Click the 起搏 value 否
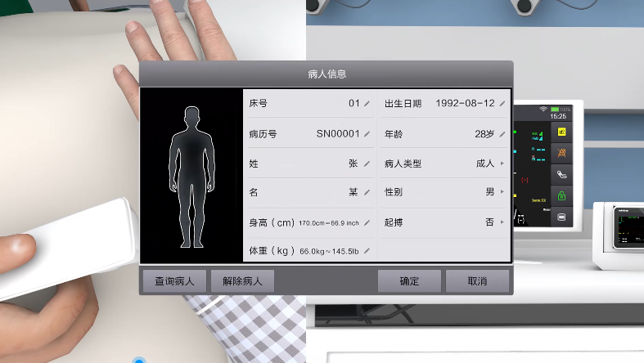644x363 pixels. [x=489, y=222]
